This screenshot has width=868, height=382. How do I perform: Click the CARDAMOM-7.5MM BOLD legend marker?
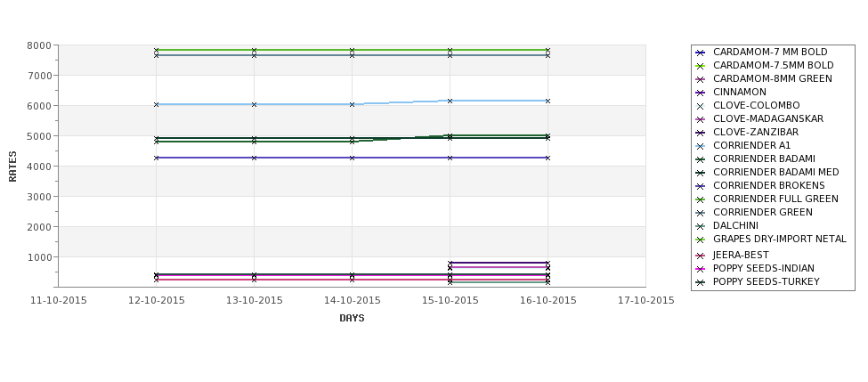700,66
